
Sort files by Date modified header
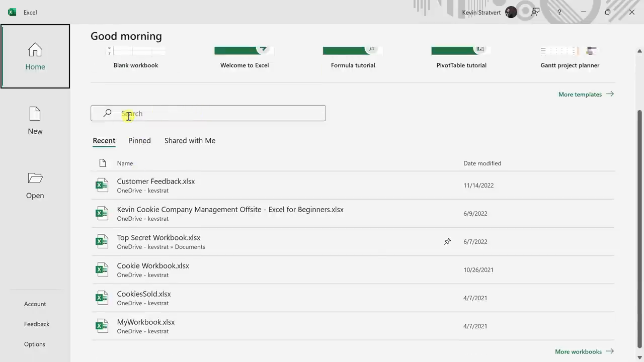pyautogui.click(x=482, y=163)
